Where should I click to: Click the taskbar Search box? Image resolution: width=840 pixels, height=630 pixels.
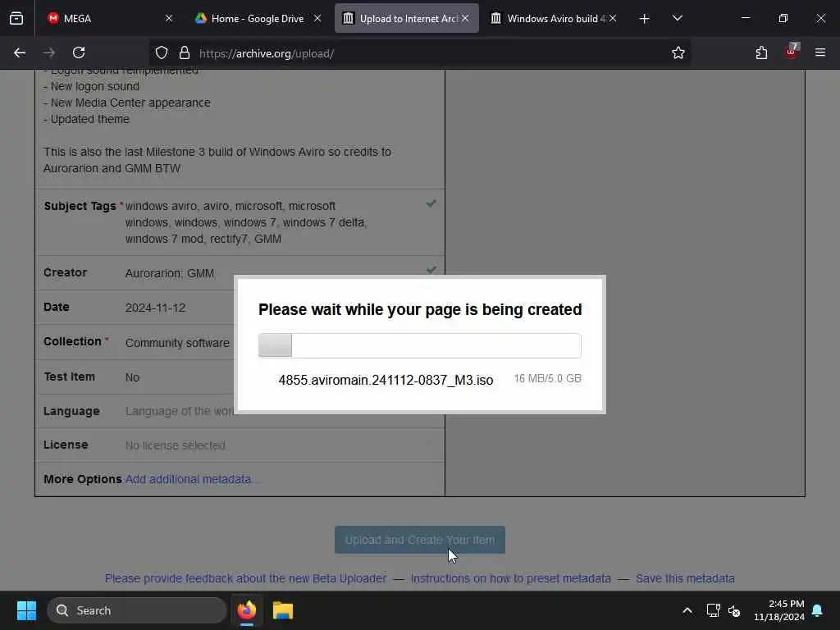click(x=137, y=610)
